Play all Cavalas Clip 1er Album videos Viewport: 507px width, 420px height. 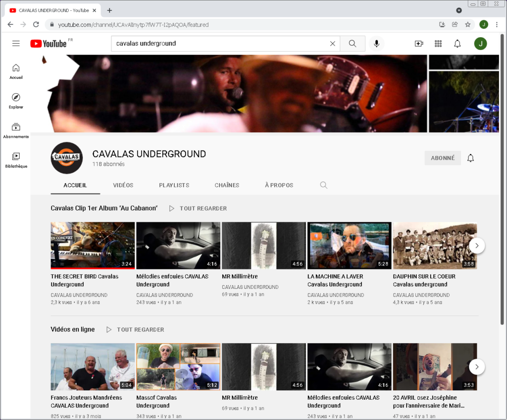pyautogui.click(x=198, y=209)
